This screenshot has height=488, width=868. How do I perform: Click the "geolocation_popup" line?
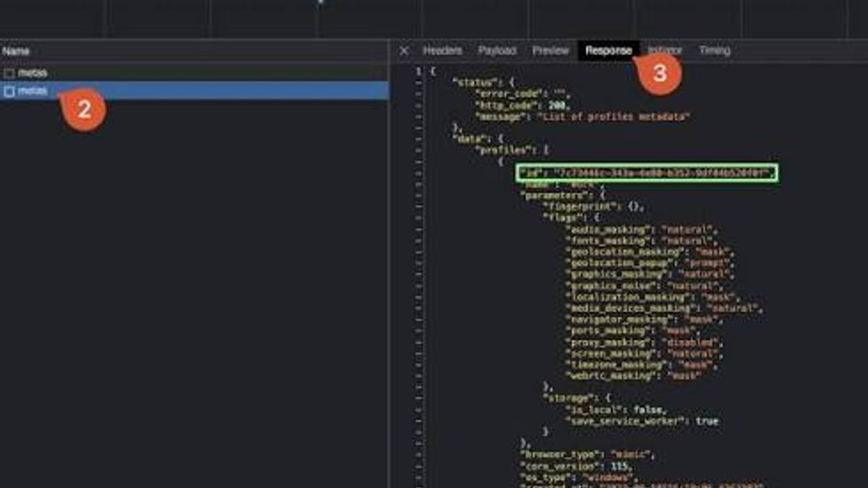click(650, 263)
